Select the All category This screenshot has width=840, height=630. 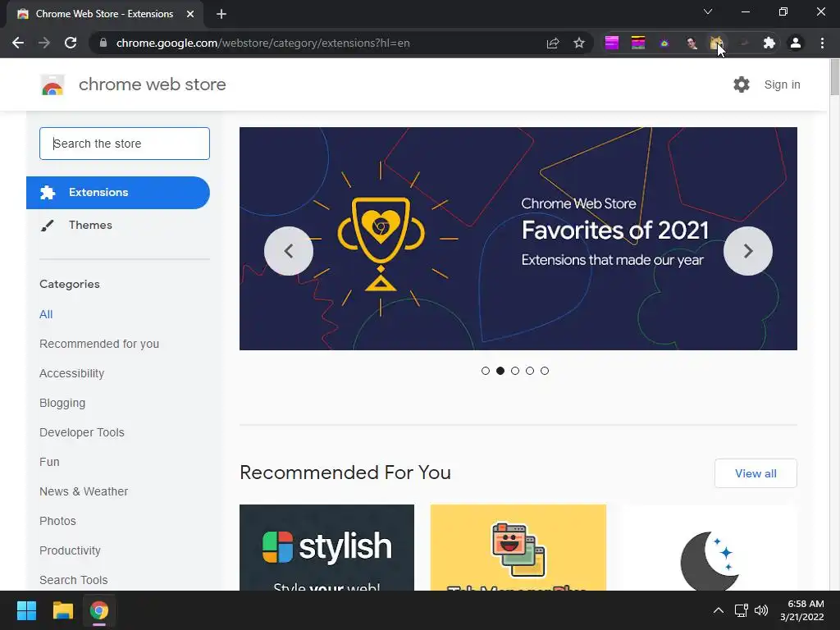(x=46, y=314)
